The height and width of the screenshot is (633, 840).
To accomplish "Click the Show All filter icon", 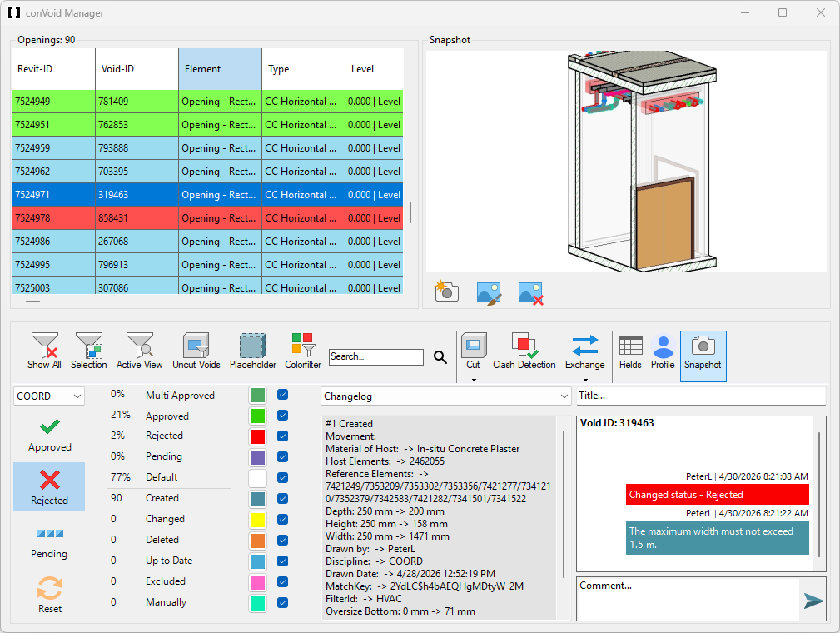I will tap(44, 351).
